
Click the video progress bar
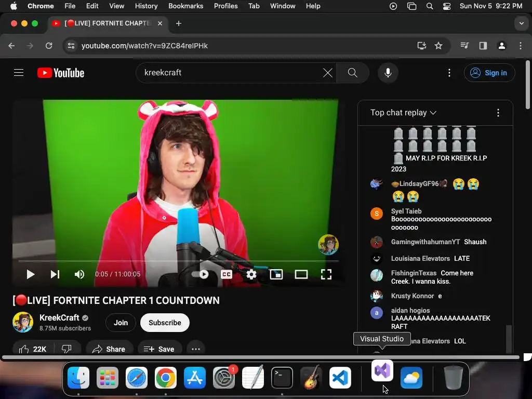[179, 261]
